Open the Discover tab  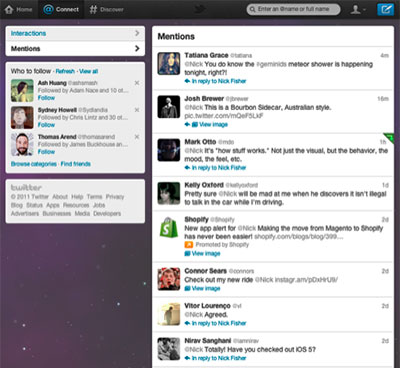[107, 9]
